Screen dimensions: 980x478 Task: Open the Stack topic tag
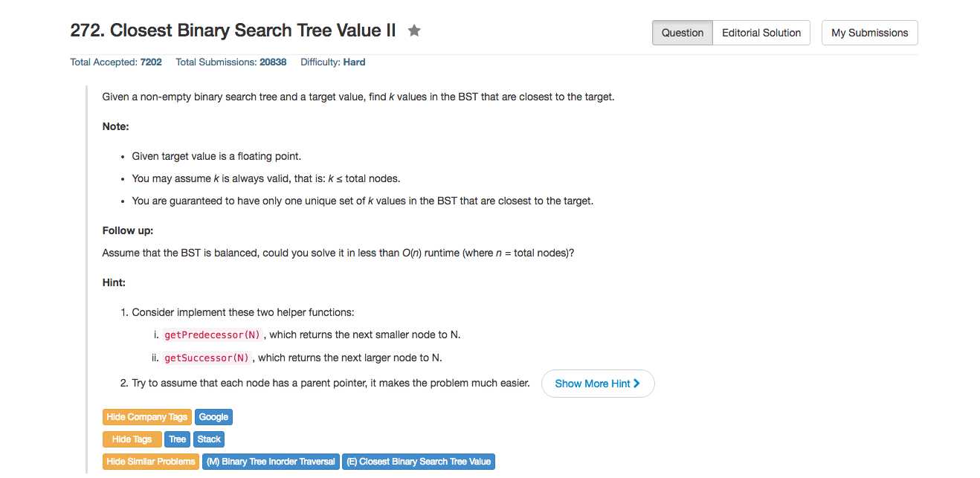click(x=209, y=439)
